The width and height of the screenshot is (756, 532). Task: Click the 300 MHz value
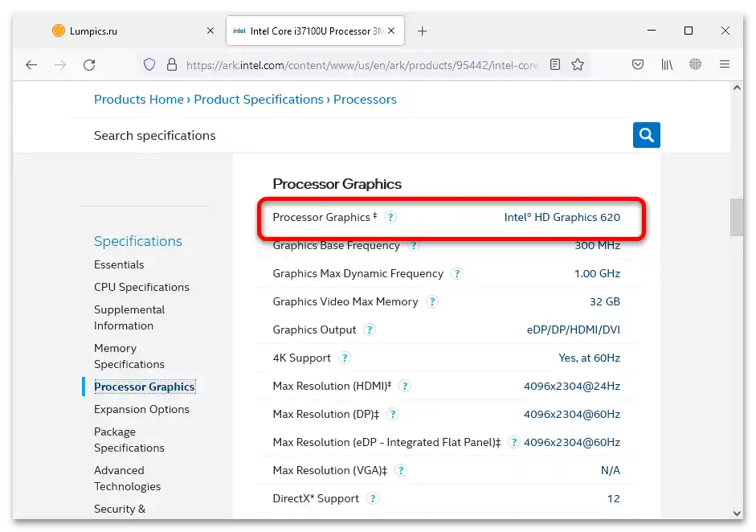[x=598, y=245]
